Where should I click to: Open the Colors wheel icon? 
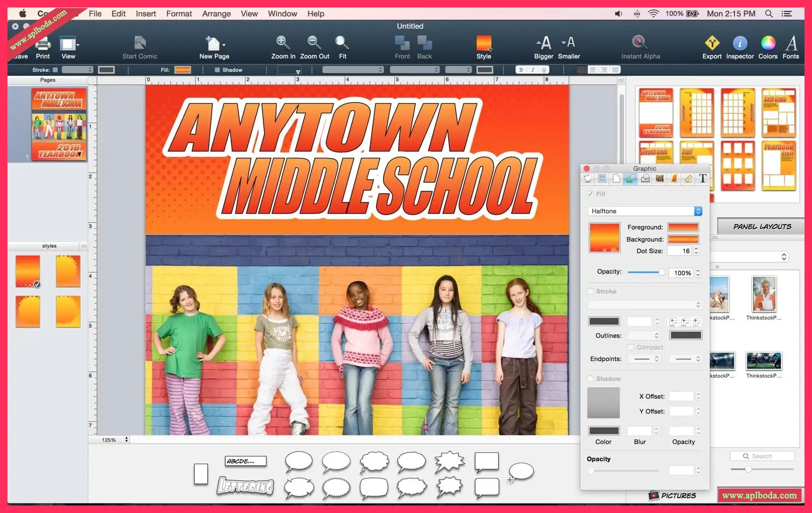pos(768,44)
